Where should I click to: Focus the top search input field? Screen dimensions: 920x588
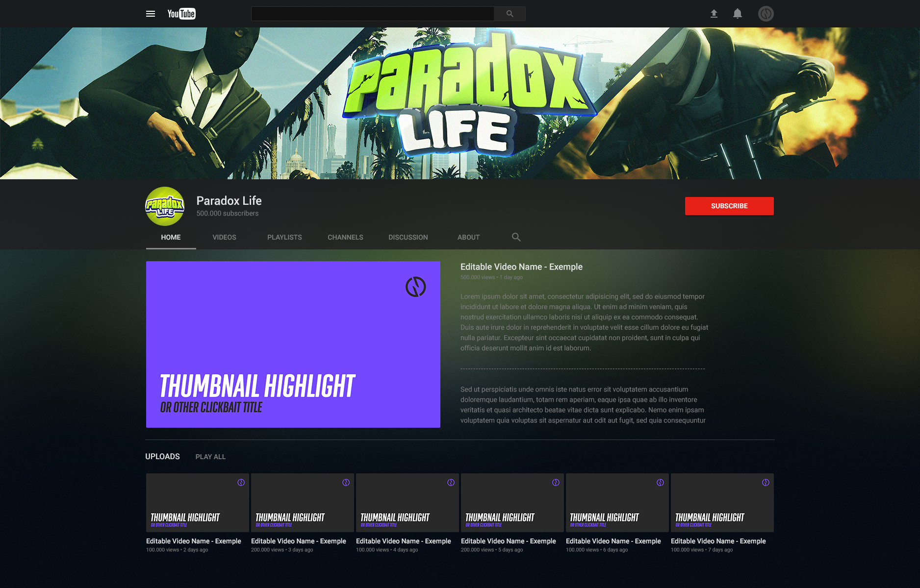[373, 14]
